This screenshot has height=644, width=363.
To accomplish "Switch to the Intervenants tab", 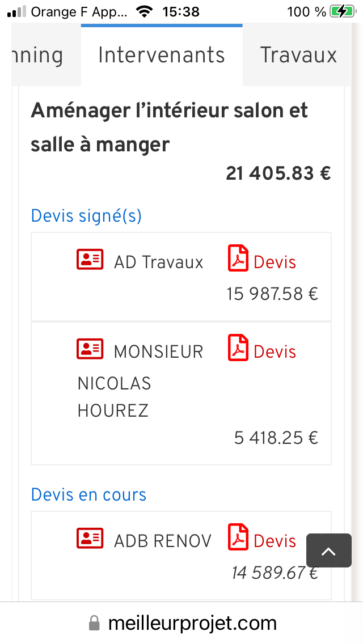I will point(162,56).
